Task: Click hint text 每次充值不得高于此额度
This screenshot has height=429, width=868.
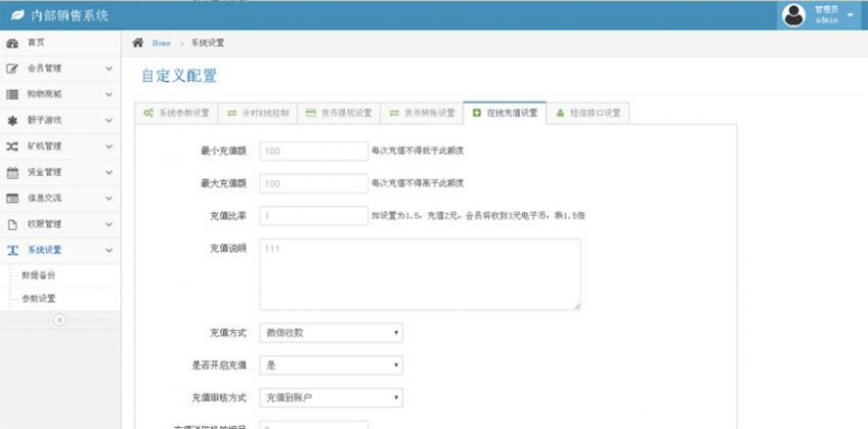Action: coord(418,183)
